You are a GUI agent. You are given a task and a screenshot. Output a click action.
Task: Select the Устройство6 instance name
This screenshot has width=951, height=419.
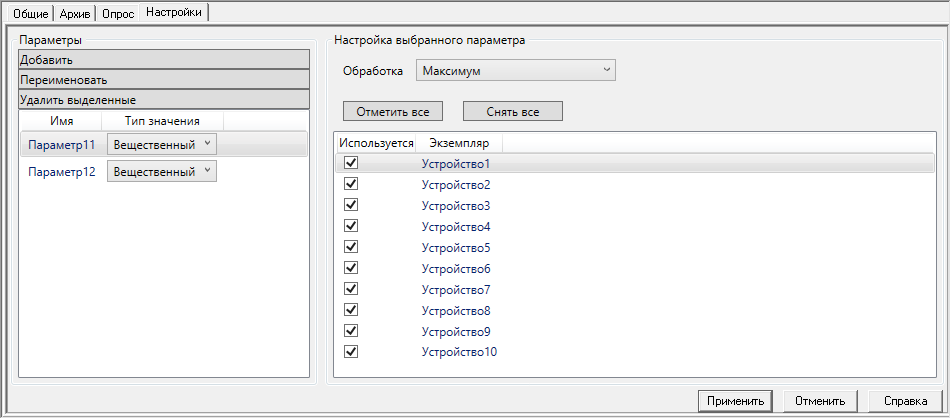456,269
